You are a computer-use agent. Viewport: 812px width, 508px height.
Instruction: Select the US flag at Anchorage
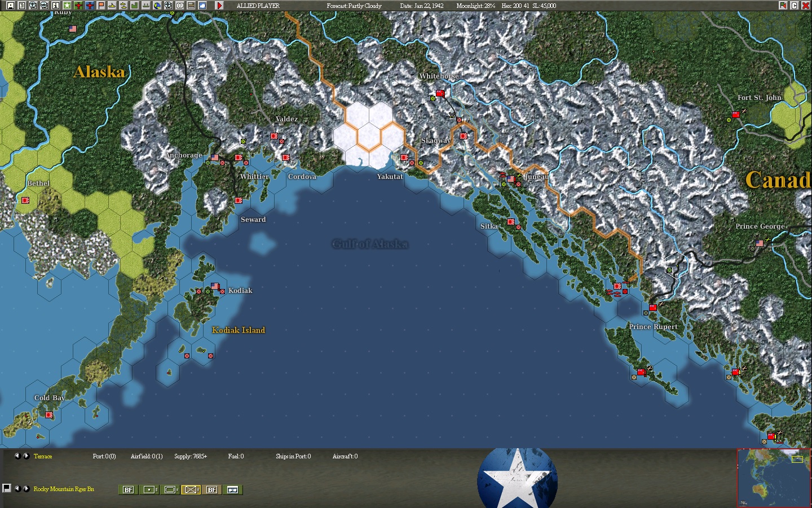[x=215, y=157]
